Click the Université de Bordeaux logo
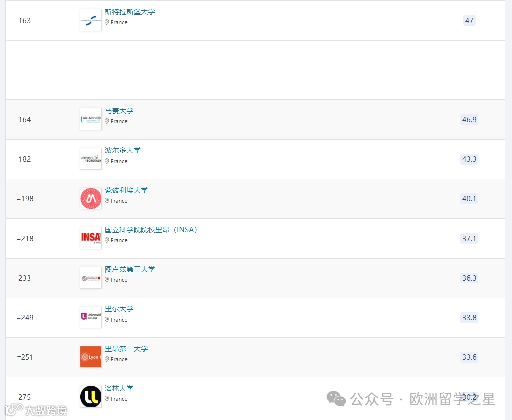 (90, 158)
